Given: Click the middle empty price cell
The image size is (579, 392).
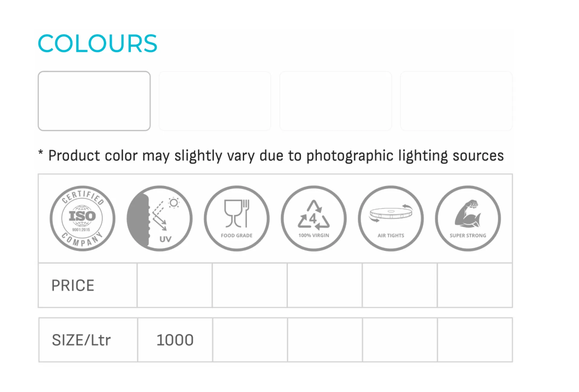Looking at the screenshot, I should pyautogui.click(x=324, y=285).
